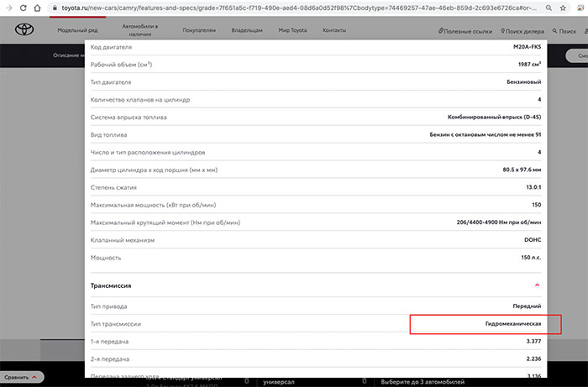Viewport: 588px width, 387px height.
Task: Click the Вид топлива label
Action: [108, 135]
